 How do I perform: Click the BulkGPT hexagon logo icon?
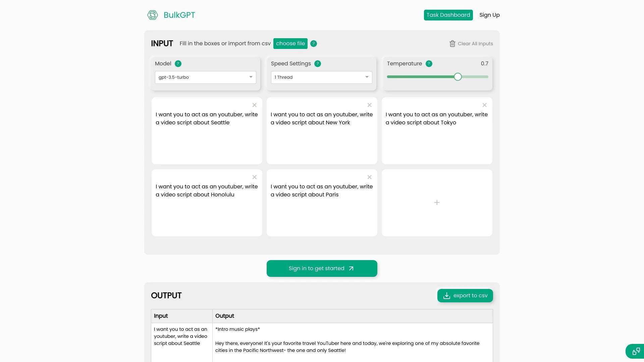coord(153,15)
